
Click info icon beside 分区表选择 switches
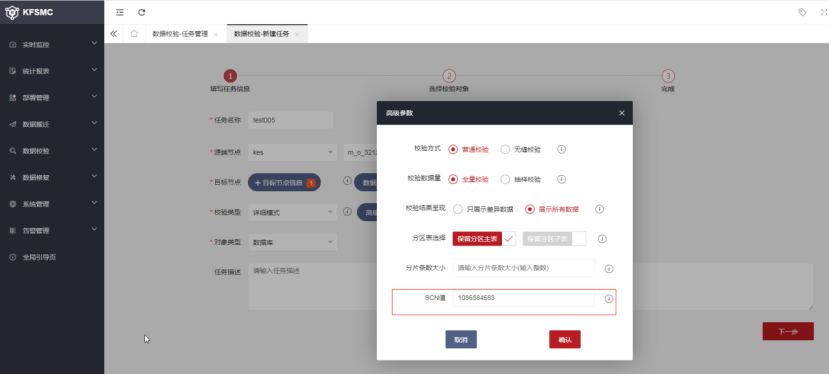point(602,239)
